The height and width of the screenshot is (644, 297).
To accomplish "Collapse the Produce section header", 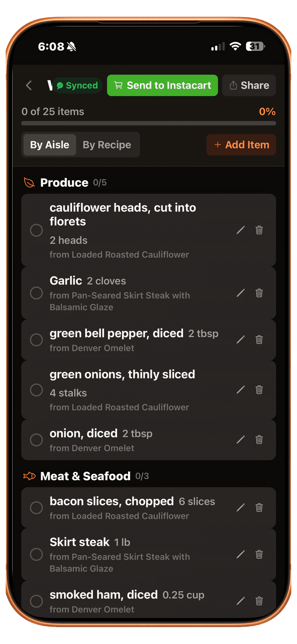I will click(x=65, y=182).
